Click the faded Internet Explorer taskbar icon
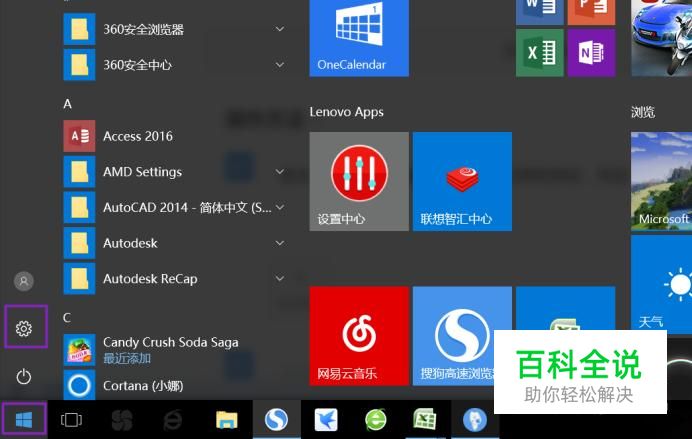 click(173, 420)
